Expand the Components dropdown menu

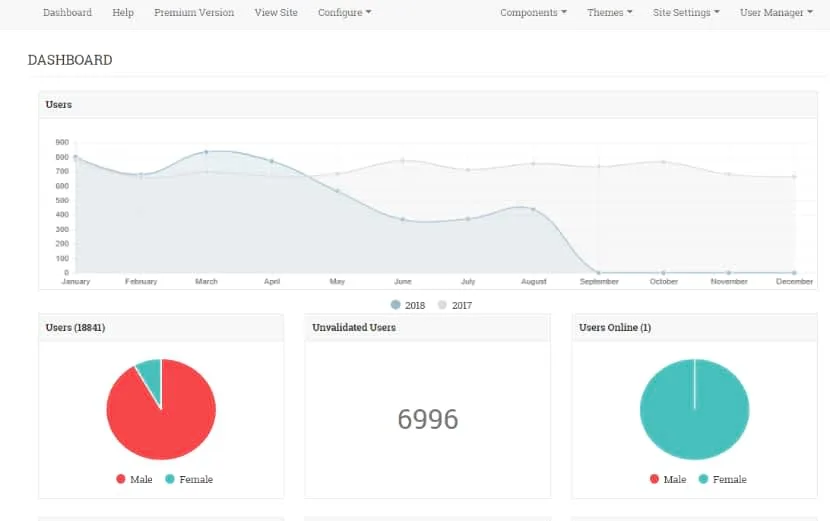pyautogui.click(x=533, y=12)
